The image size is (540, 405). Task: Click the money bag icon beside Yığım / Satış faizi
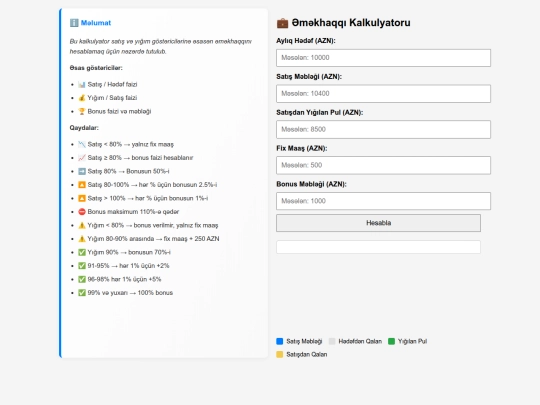click(x=82, y=98)
